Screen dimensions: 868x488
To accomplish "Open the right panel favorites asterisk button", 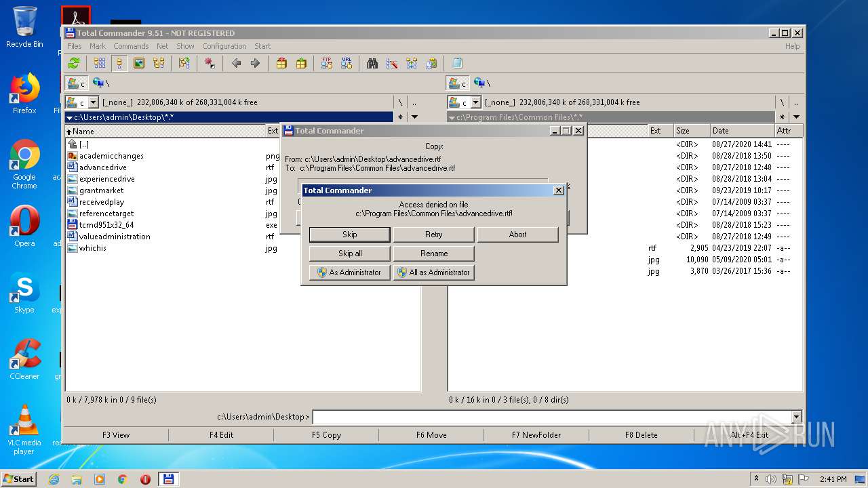I will [x=782, y=117].
